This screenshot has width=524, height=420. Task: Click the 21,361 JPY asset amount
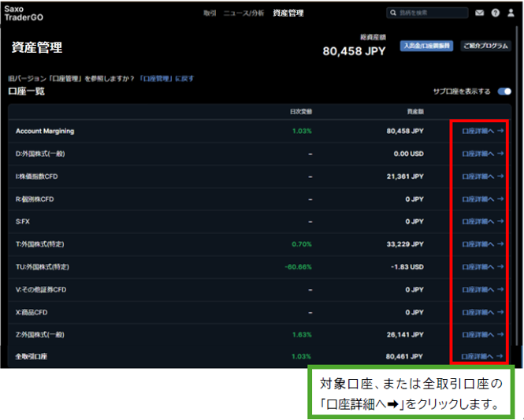click(405, 177)
